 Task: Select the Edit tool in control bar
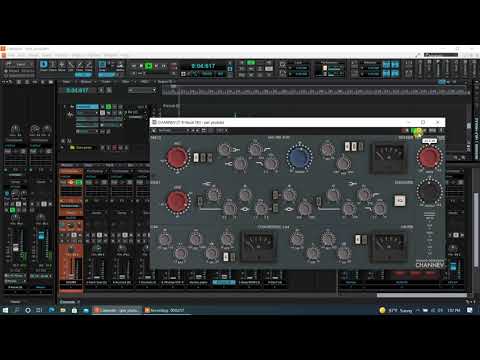[x=71, y=65]
